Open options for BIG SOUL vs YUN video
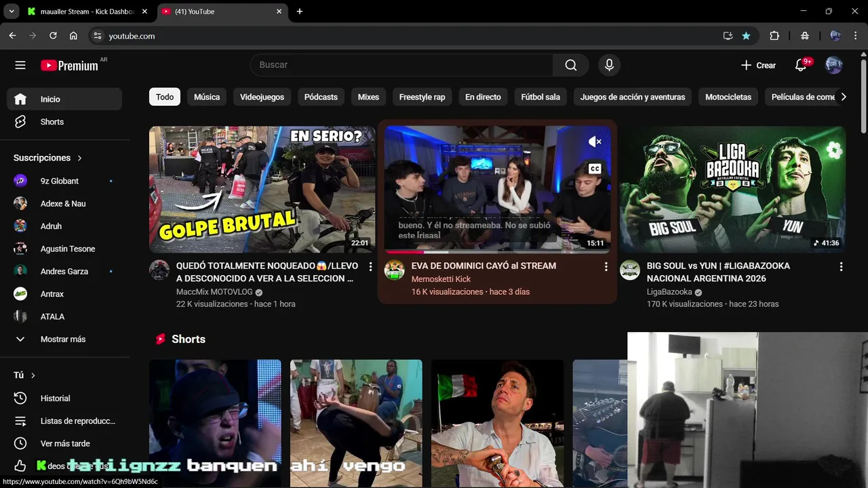 pos(841,267)
